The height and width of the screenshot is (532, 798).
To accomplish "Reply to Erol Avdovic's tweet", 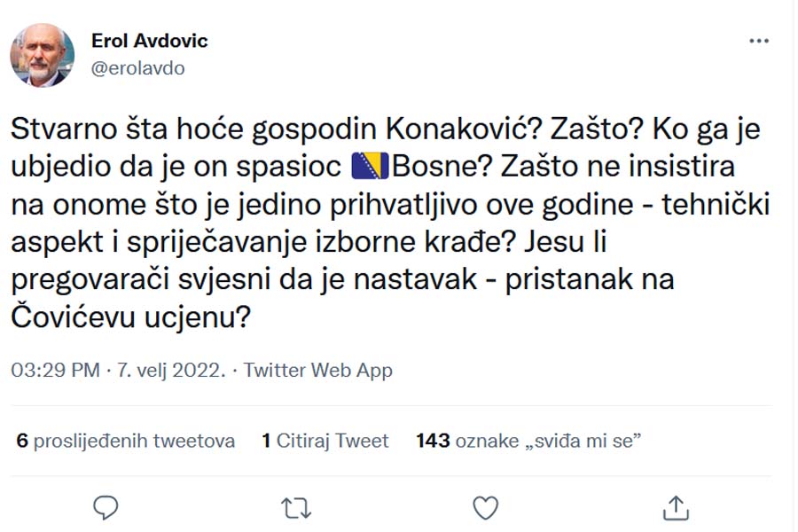I will [106, 507].
